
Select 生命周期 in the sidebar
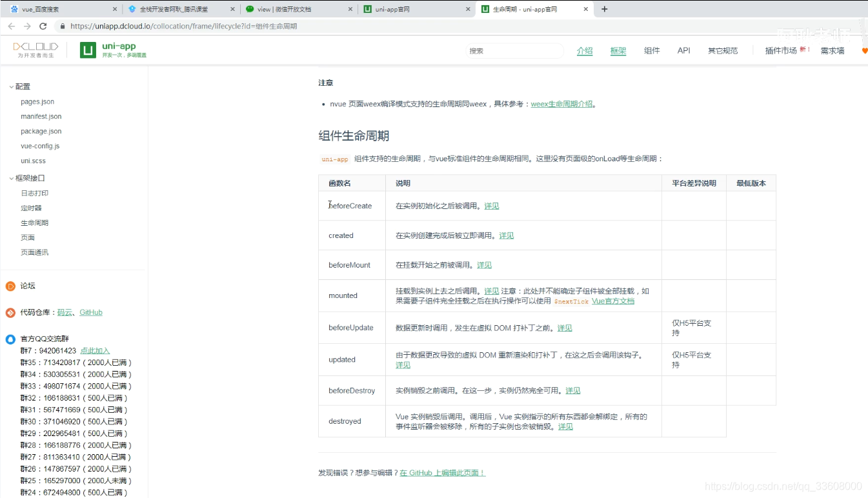34,222
